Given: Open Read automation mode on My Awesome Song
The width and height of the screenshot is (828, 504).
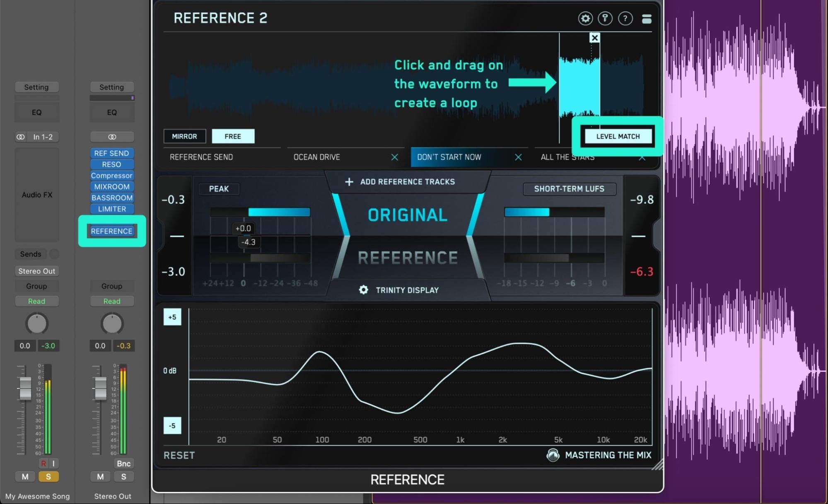Looking at the screenshot, I should [x=37, y=301].
